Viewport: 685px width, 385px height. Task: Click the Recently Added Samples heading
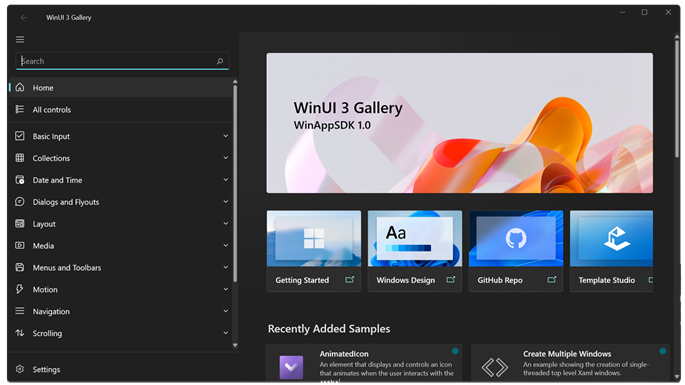point(329,329)
